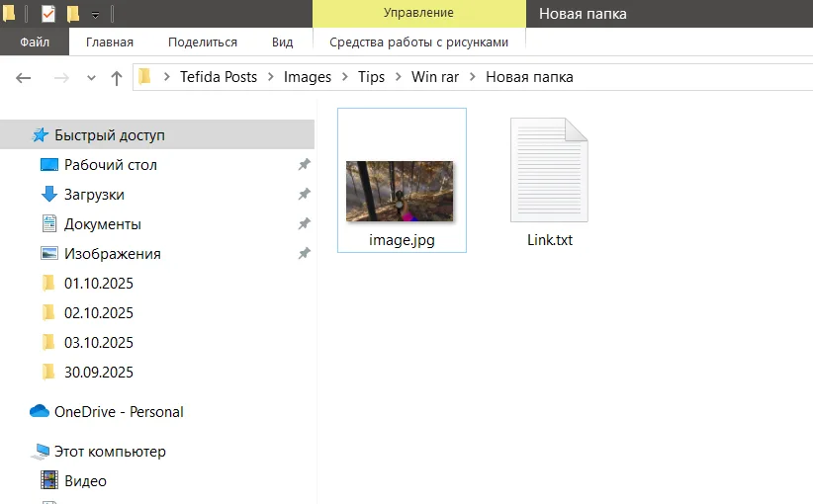Open the Link.txt text file icon

coord(549,171)
